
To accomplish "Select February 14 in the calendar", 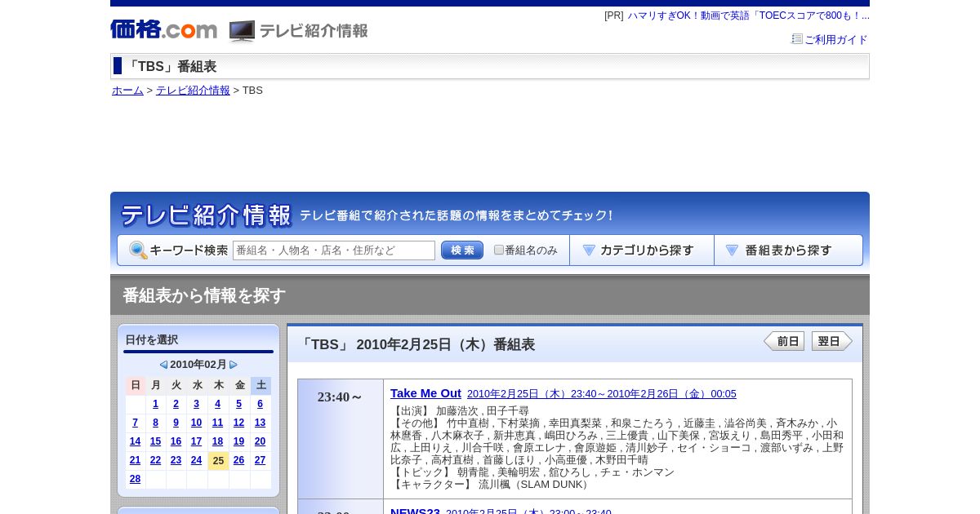I will point(135,441).
